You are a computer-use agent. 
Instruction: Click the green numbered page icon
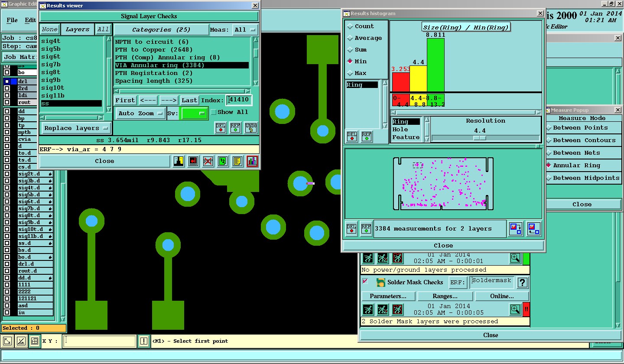point(223,161)
